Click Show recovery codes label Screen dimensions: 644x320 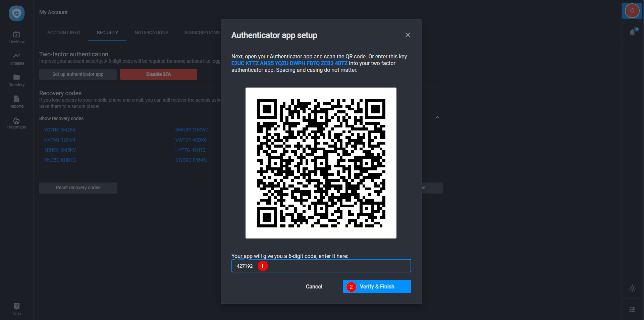tap(61, 118)
